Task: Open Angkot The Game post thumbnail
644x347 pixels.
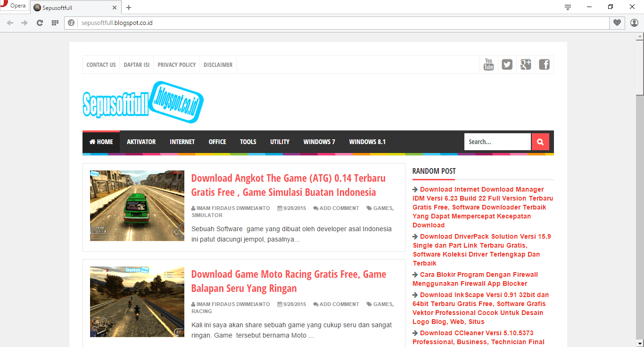Action: pos(137,206)
